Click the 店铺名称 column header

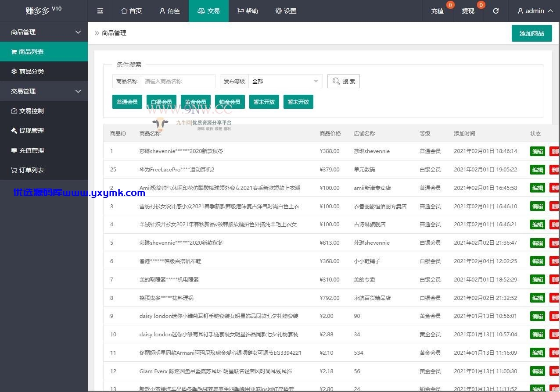364,133
